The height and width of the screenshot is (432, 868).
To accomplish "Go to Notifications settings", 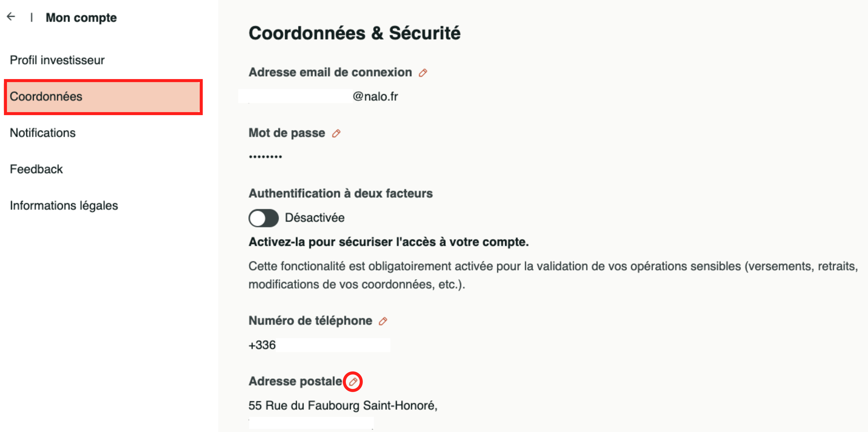I will coord(42,133).
